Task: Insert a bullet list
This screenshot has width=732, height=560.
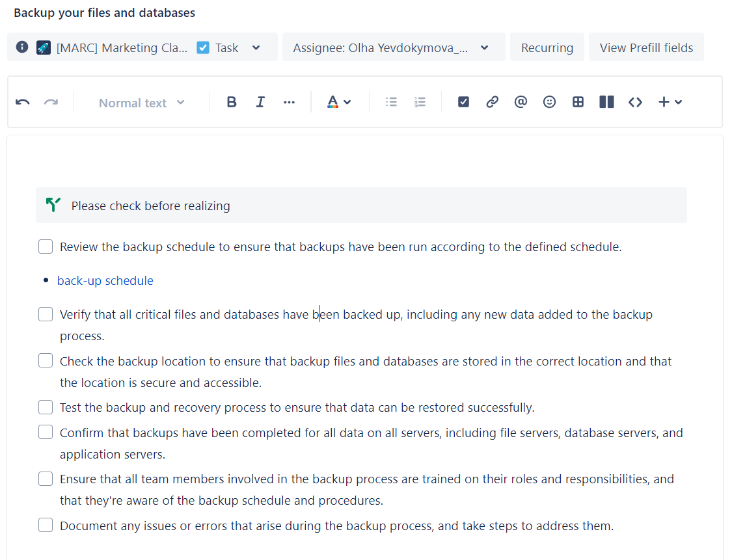Action: (391, 101)
